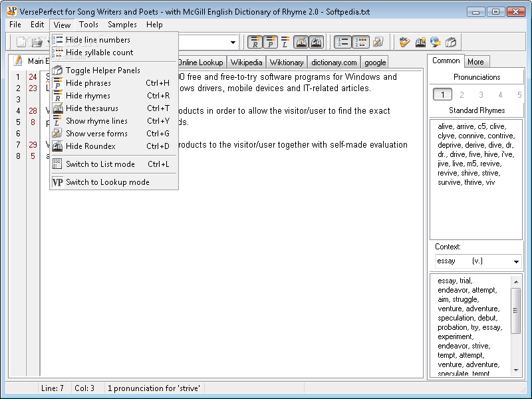Click the VersePerfect title bar app icon
Viewport: 532px width, 399px height.
tap(12, 11)
